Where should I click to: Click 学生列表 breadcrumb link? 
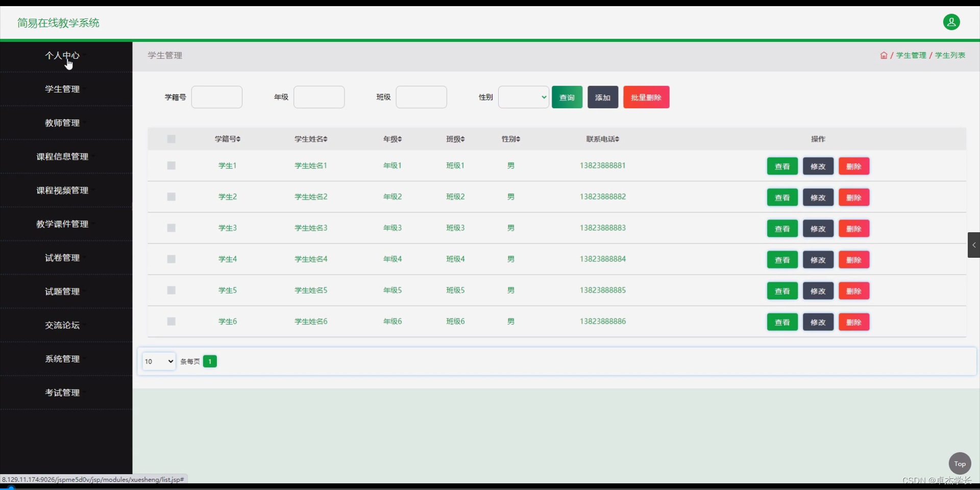pos(950,55)
